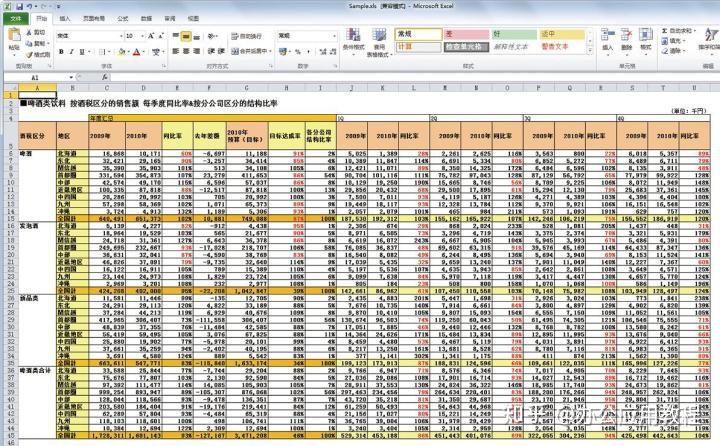
Task: Apply the green Good cell style
Action: [514, 34]
